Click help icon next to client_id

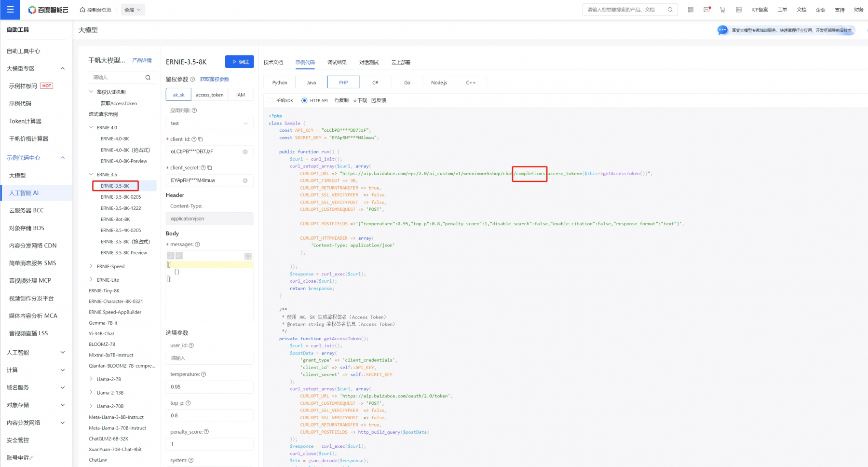(194, 139)
